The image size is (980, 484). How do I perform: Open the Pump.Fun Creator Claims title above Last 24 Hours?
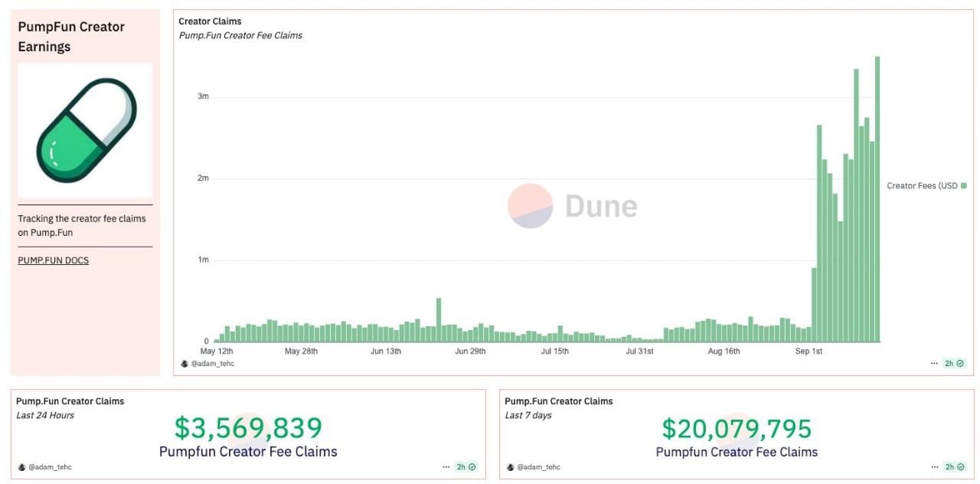click(70, 401)
